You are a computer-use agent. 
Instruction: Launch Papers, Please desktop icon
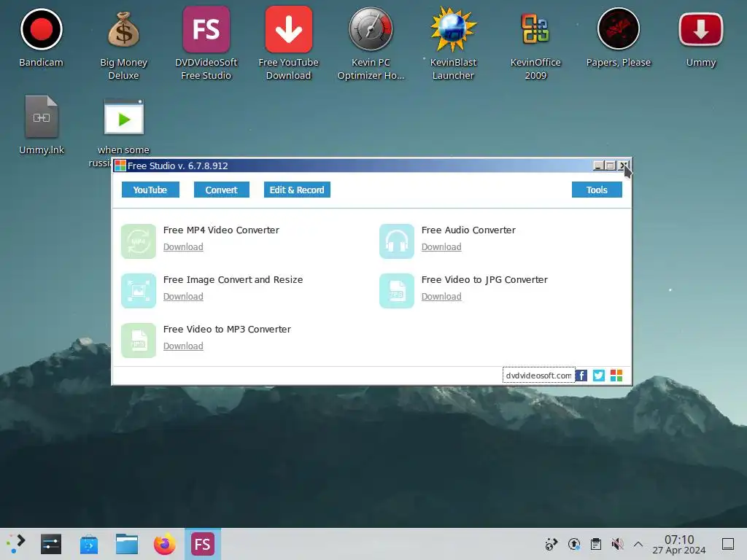point(619,29)
